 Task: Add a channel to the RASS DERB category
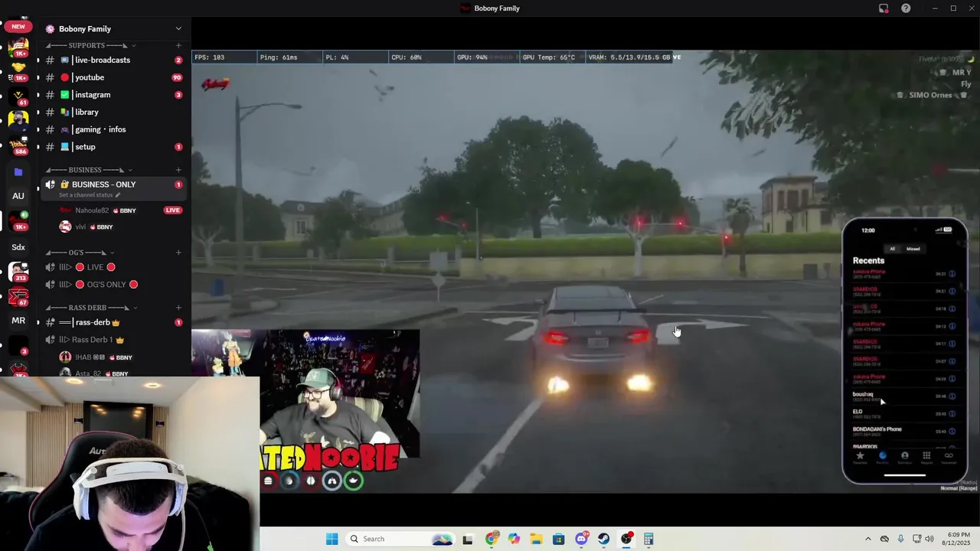click(178, 308)
